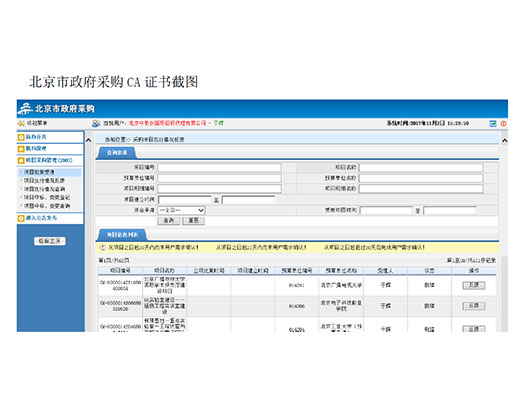This screenshot has height=410, width=522.
Task: Click the 北京广播电视大学 unit name cell
Action: (x=341, y=285)
